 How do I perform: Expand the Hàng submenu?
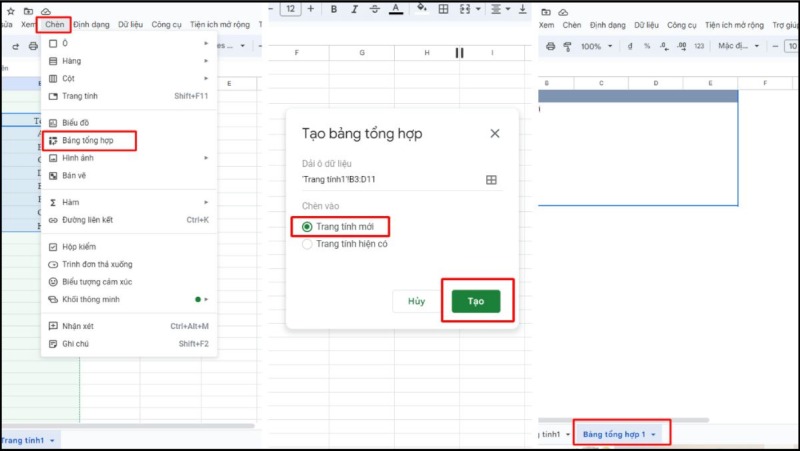206,61
